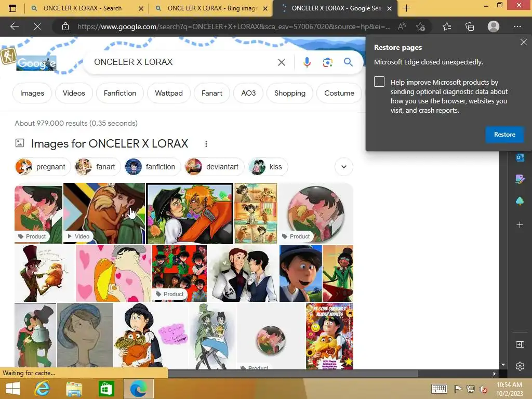Check the diagnostic data checkbox
Viewport: 532px width, 399px height.
pyautogui.click(x=379, y=82)
